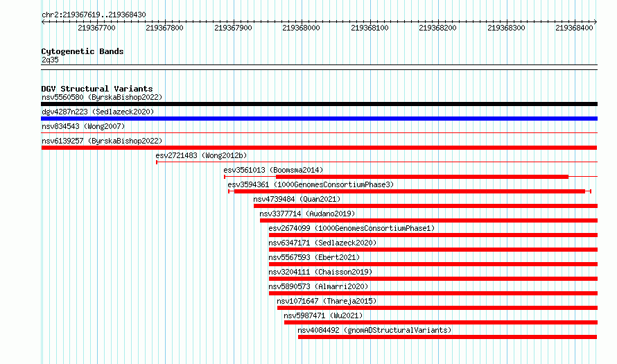Click the black nsv5560580 variant bar
The image size is (617, 364).
click(319, 104)
